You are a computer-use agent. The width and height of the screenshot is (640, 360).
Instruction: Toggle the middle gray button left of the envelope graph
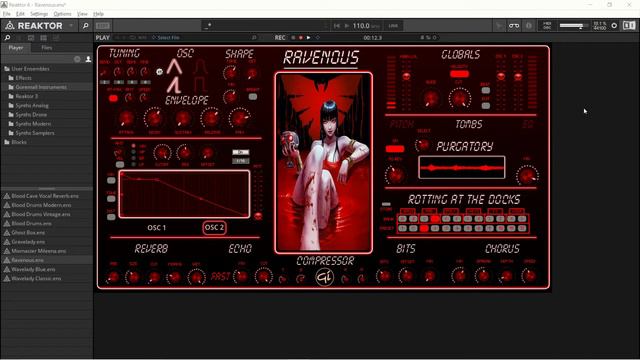pyautogui.click(x=111, y=199)
